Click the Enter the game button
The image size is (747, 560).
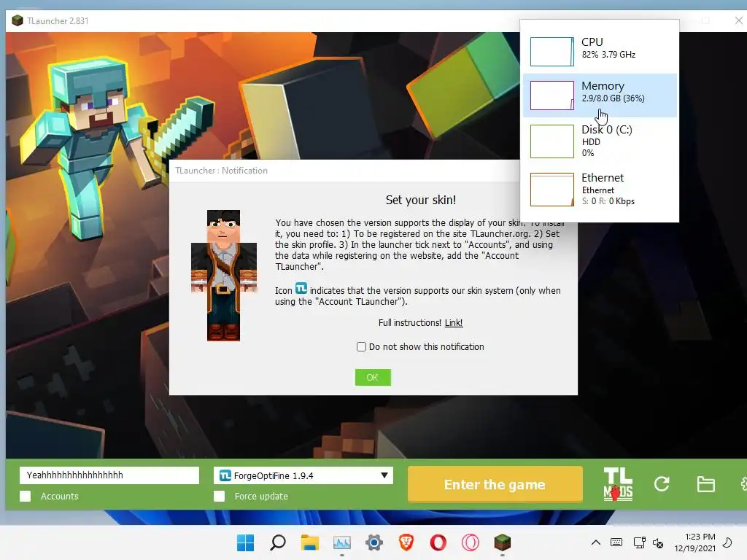[495, 484]
